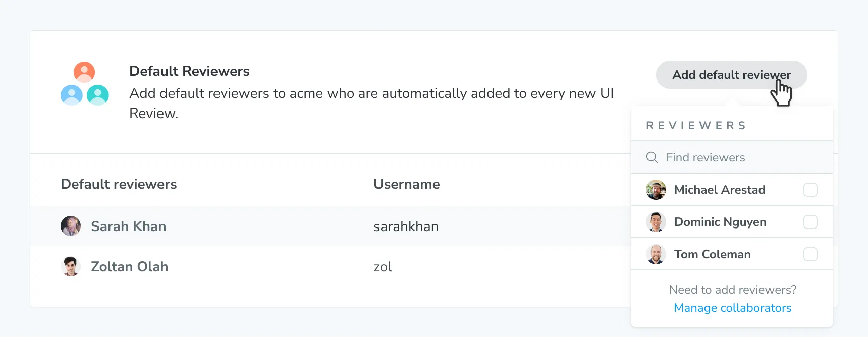Screen dimensions: 868x342
Task: Click Tom Coleman's avatar thumbnail
Action: coord(656,254)
